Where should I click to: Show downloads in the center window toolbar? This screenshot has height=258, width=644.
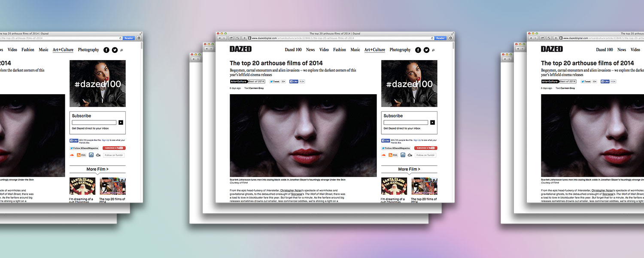tap(451, 38)
